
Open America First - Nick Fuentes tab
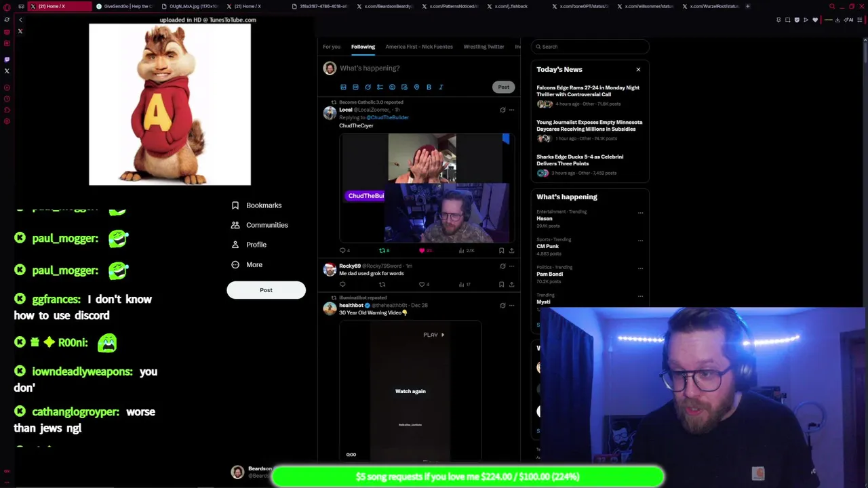(419, 47)
